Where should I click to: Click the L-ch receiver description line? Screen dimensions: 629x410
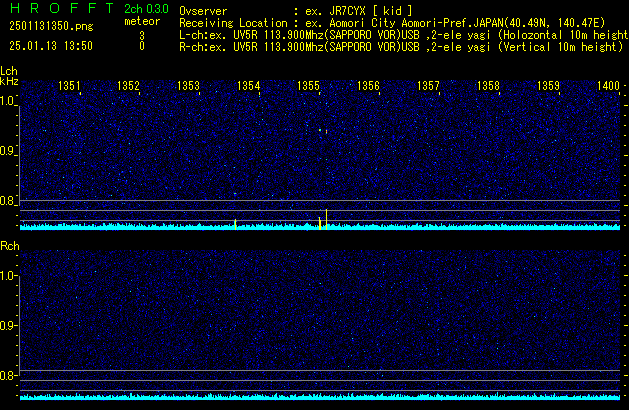404,35
